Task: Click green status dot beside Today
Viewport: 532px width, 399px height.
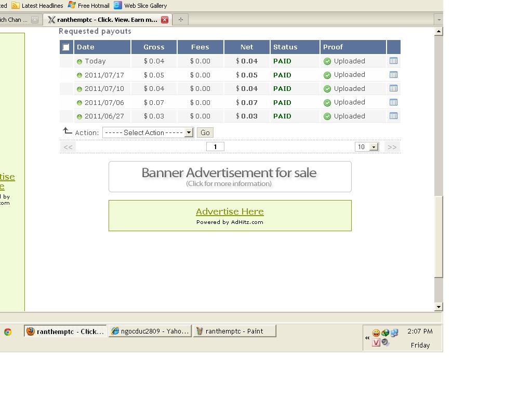Action: click(79, 62)
